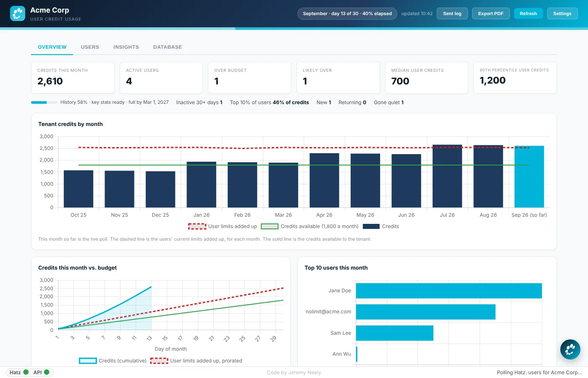Open Settings from the header

coord(562,13)
